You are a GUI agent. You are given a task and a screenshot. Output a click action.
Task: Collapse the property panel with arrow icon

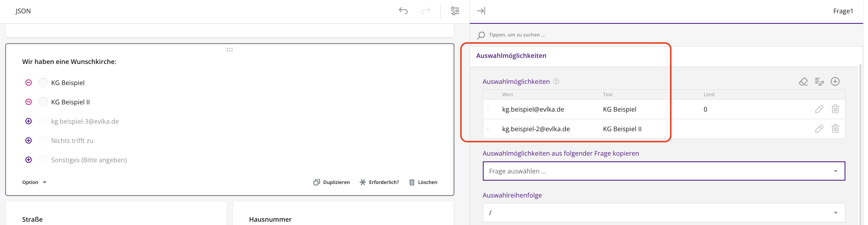(x=481, y=11)
